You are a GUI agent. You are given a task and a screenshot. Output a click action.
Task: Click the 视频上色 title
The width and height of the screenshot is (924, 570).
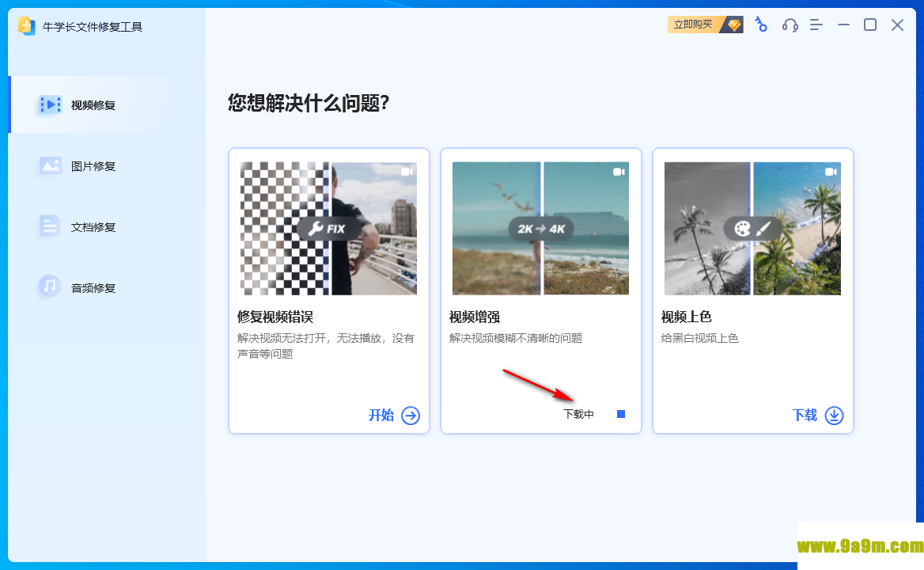click(x=686, y=317)
